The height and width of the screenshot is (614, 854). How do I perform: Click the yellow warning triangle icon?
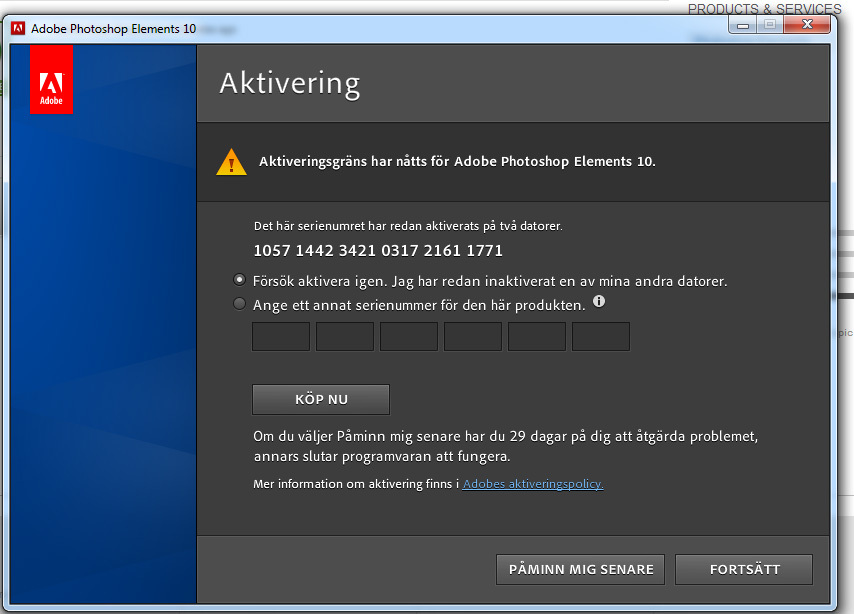coord(231,162)
